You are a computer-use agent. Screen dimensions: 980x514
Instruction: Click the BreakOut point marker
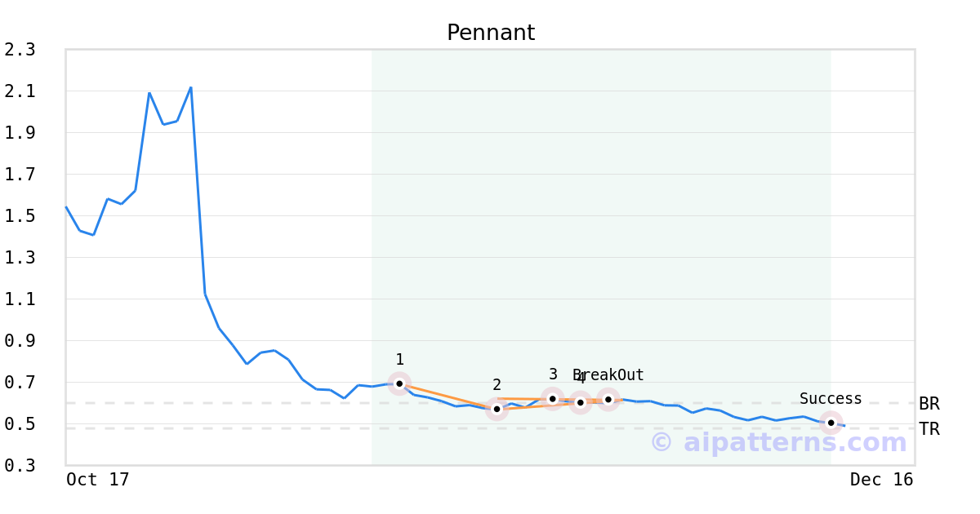(608, 399)
